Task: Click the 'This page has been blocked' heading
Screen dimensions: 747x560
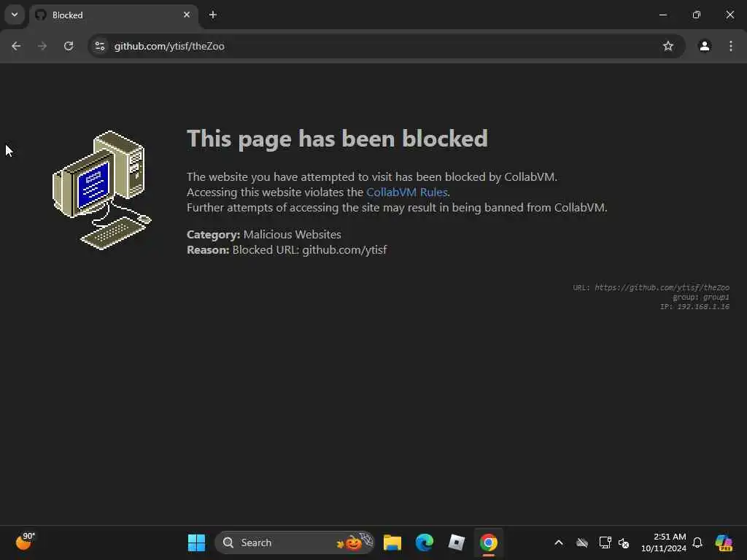Action: (337, 139)
